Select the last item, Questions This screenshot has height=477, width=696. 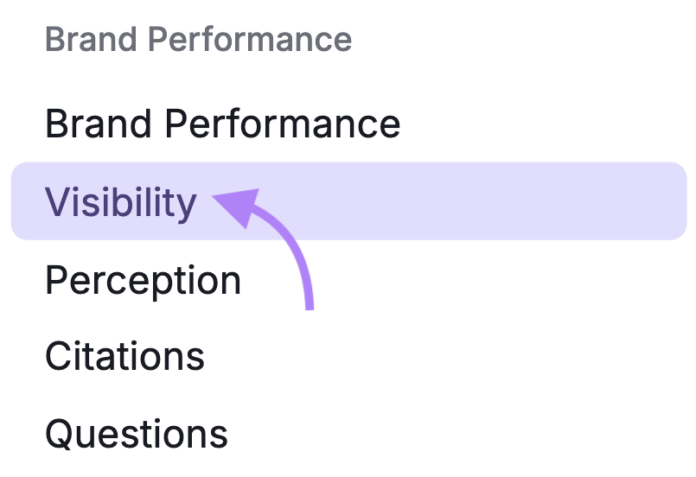136,434
